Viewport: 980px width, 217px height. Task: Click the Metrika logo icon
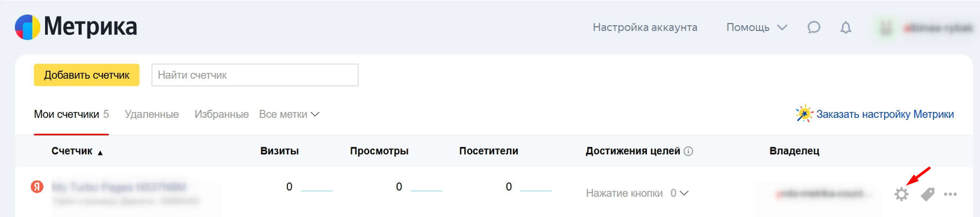click(27, 27)
